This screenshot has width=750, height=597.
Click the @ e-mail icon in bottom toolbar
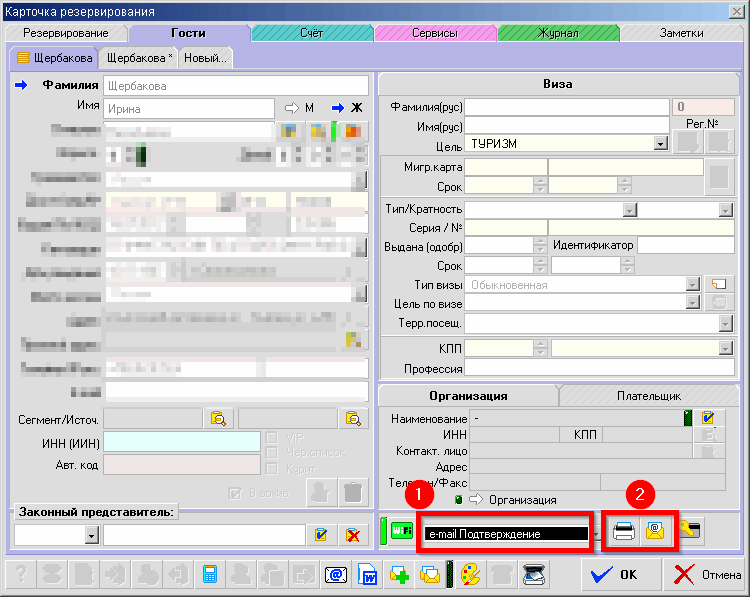[x=337, y=575]
